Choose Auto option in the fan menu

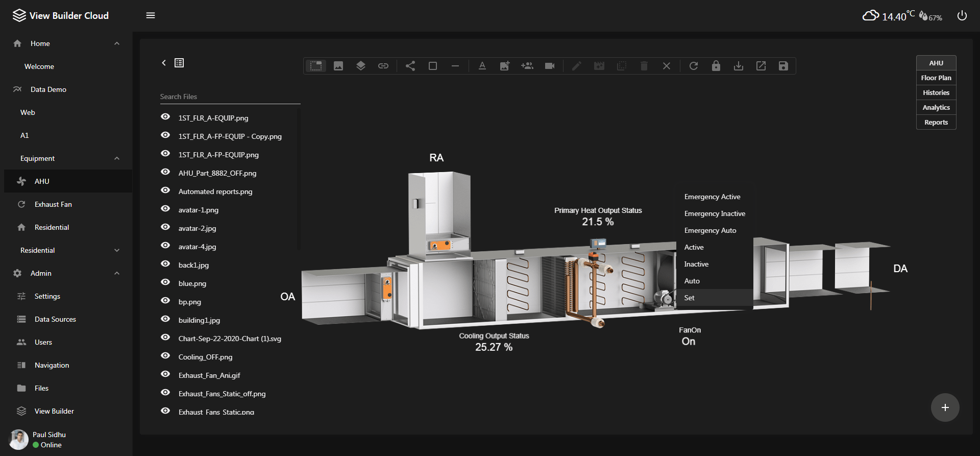click(x=692, y=281)
